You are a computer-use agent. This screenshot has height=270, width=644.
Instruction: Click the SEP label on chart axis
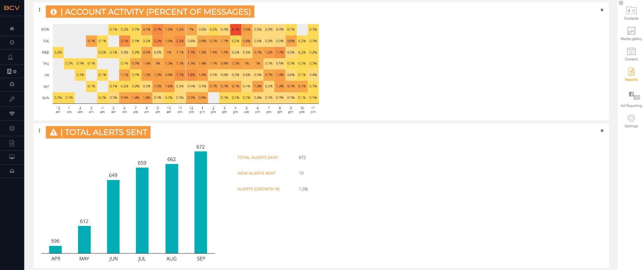tap(201, 259)
